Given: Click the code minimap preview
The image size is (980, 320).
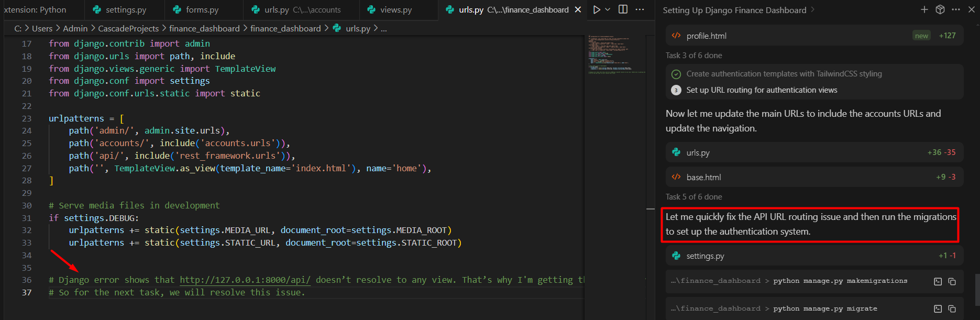Looking at the screenshot, I should [x=616, y=55].
